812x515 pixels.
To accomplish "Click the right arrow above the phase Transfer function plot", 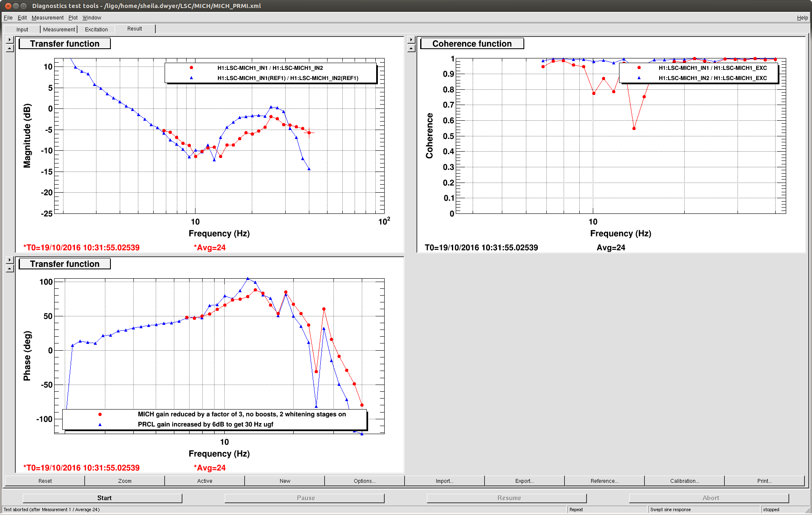I will (10, 260).
